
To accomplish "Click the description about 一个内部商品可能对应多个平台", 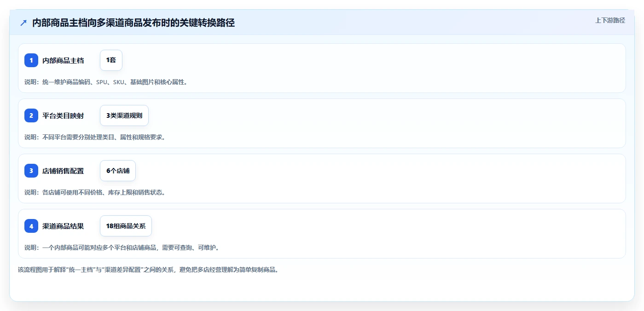I will tap(122, 248).
